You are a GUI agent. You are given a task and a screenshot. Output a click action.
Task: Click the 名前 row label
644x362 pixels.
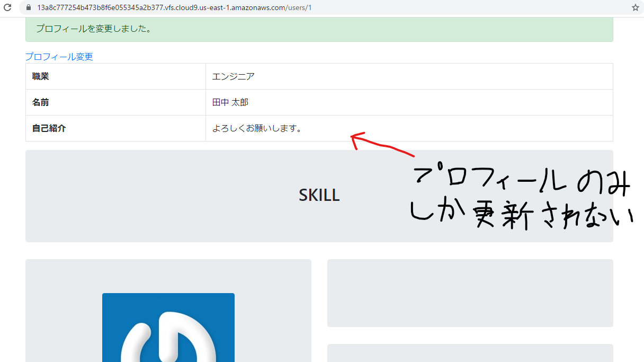pyautogui.click(x=40, y=102)
